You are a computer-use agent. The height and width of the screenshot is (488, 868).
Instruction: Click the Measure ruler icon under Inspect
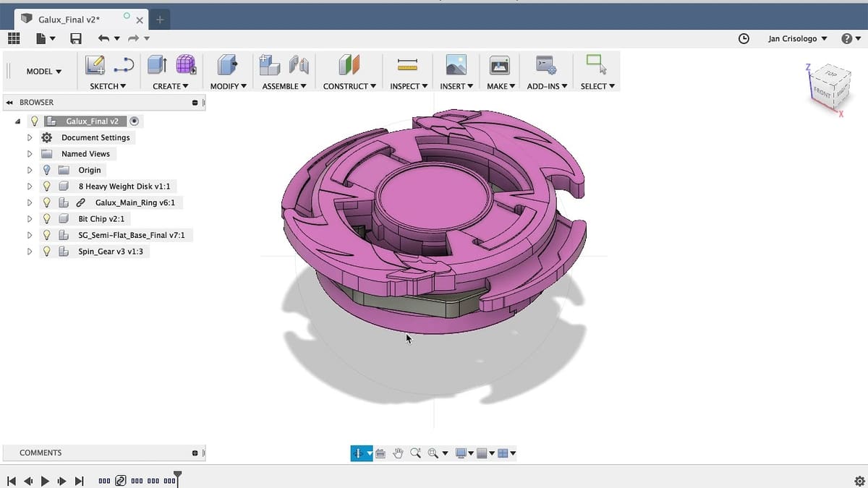pyautogui.click(x=408, y=66)
